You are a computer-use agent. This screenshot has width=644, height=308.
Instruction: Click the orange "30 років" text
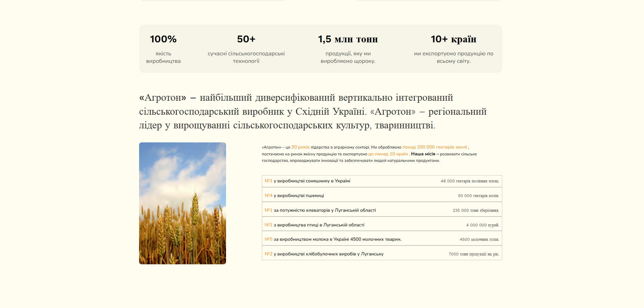[x=300, y=147]
